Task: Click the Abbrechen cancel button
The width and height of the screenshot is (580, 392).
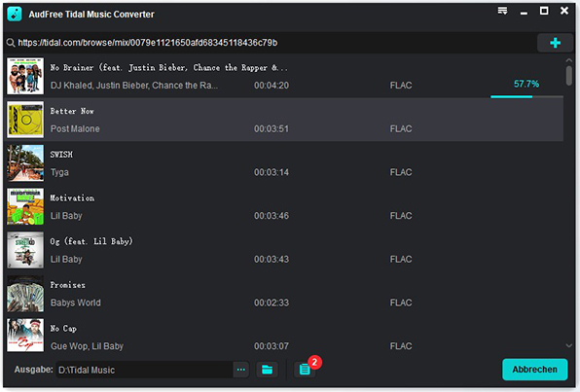Action: [534, 370]
